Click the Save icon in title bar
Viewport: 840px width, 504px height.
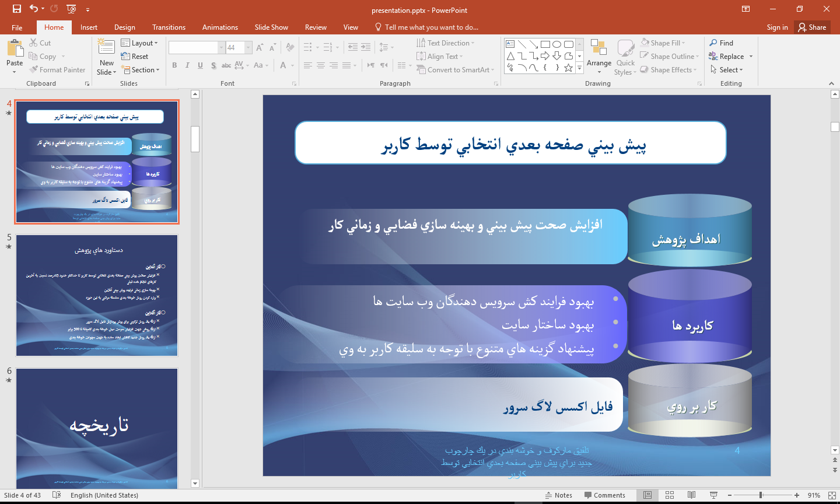[16, 9]
